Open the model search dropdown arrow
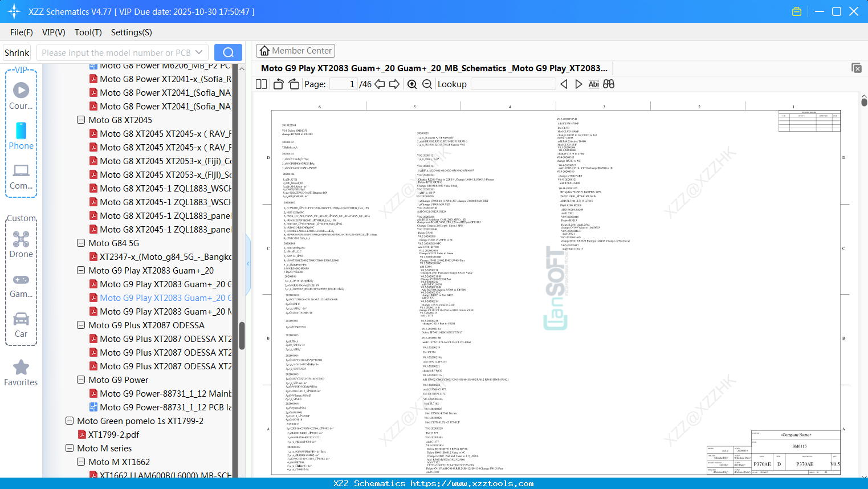The height and width of the screenshot is (489, 868). click(x=199, y=52)
